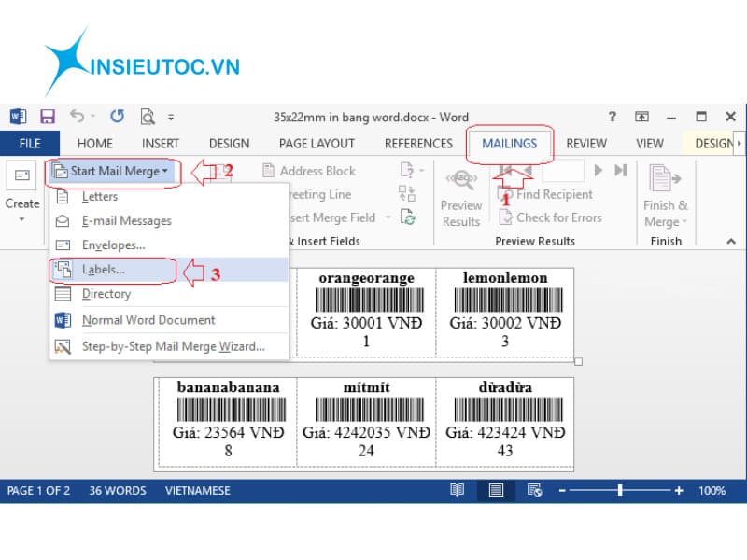The height and width of the screenshot is (560, 747).
Task: Open the Ribbon Display Options button
Action: point(641,117)
